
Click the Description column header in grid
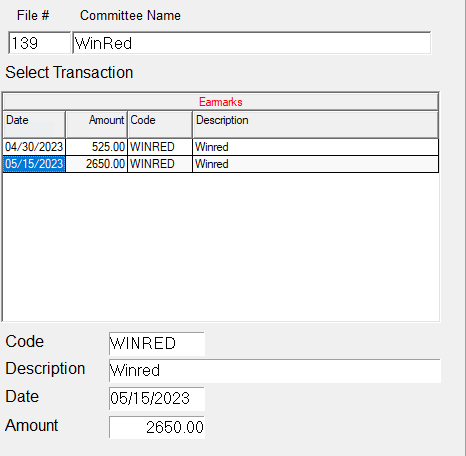316,124
